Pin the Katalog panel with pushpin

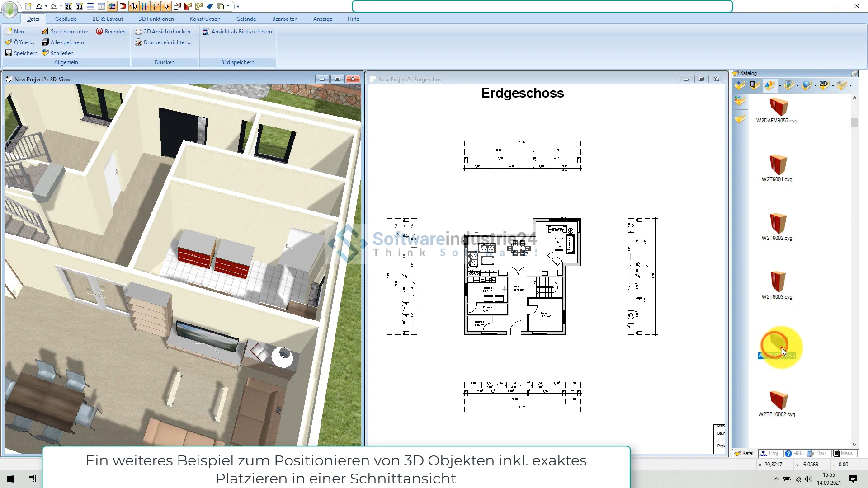tap(854, 73)
